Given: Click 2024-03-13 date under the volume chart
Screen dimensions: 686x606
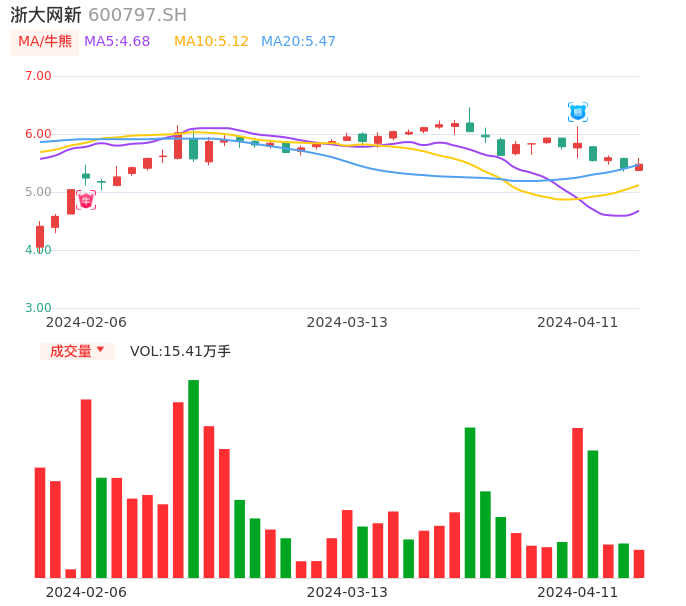Looking at the screenshot, I should pyautogui.click(x=347, y=592).
